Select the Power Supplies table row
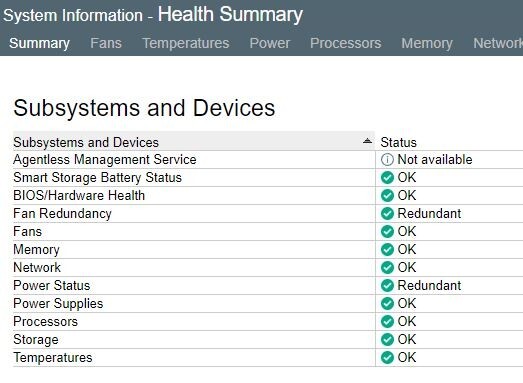This screenshot has width=523, height=383. tap(268, 304)
